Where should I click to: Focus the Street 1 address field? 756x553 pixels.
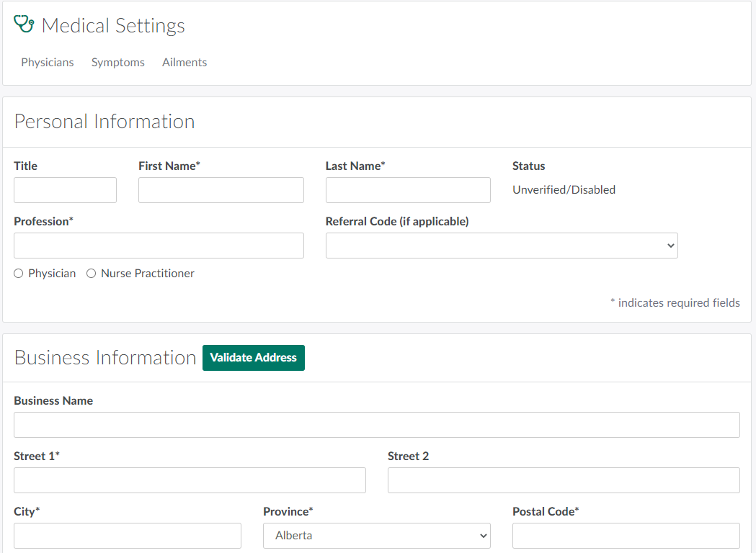[x=190, y=480]
